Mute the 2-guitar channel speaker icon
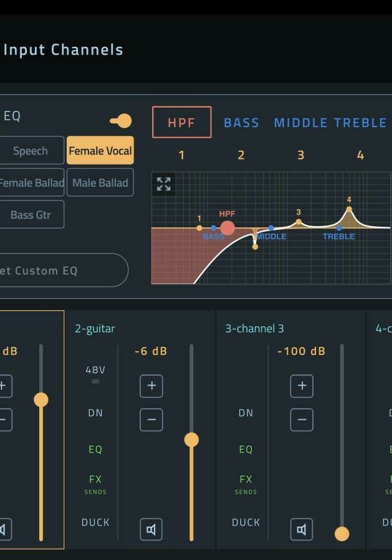 [x=151, y=529]
